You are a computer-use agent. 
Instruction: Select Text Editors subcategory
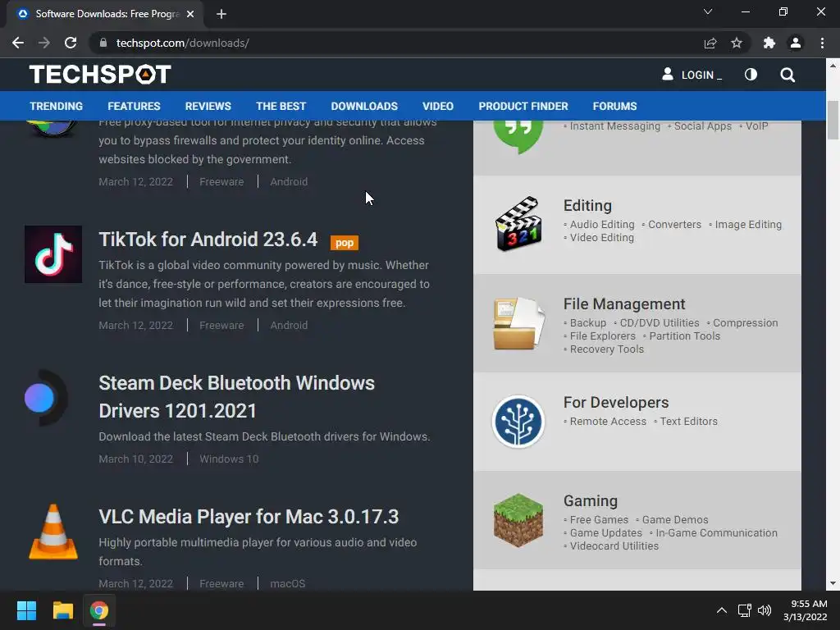[x=688, y=422]
